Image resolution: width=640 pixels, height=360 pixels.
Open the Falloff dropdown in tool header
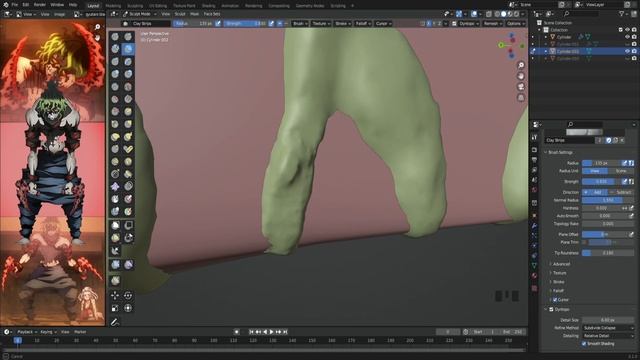point(362,24)
